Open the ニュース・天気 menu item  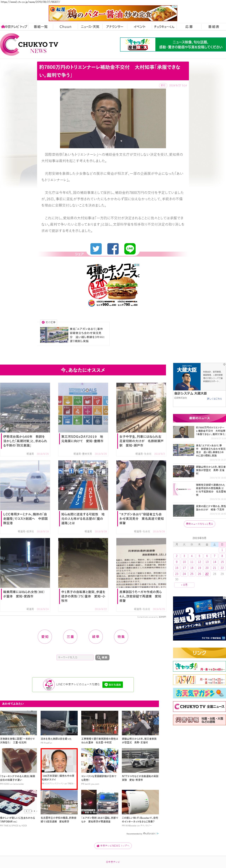(x=90, y=27)
